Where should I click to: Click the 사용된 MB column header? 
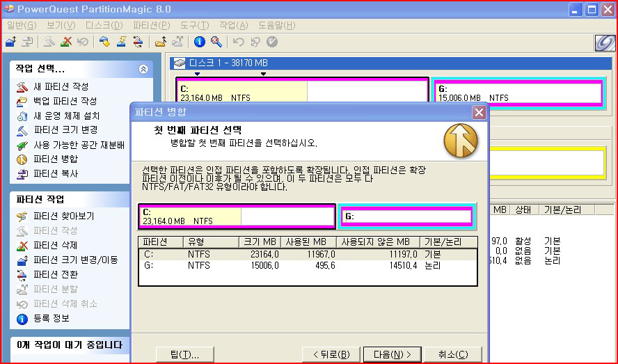(308, 242)
